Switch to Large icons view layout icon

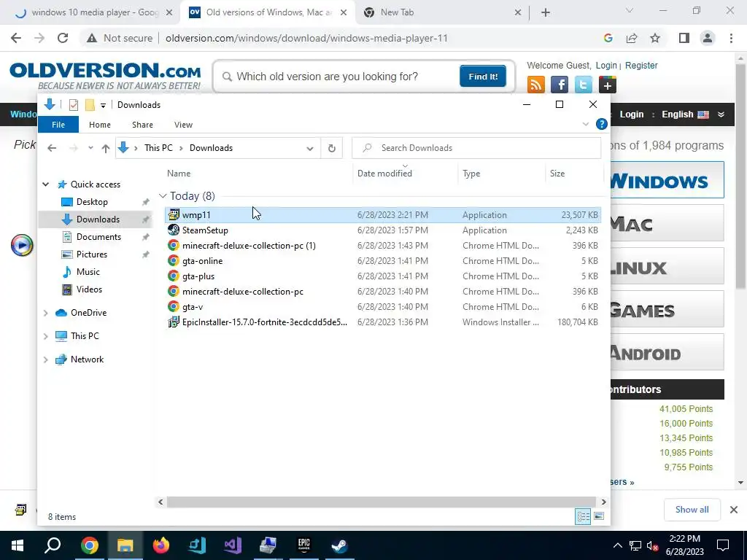coord(599,516)
